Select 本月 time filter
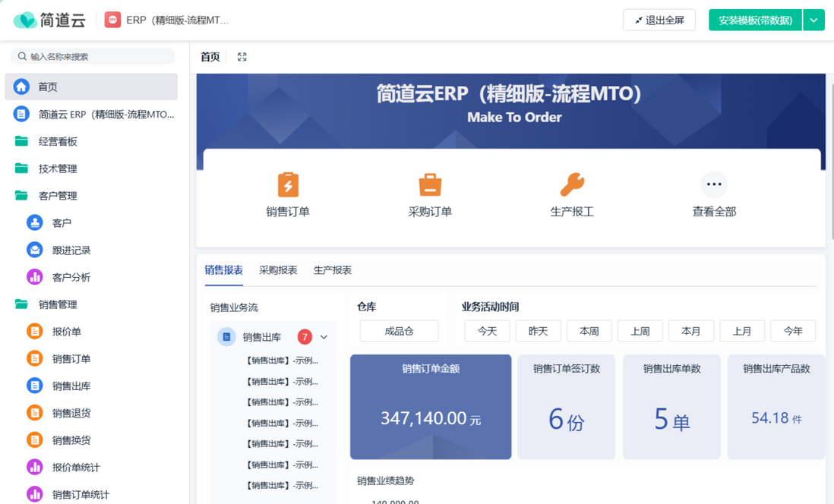Image resolution: width=834 pixels, height=504 pixels. coord(691,331)
